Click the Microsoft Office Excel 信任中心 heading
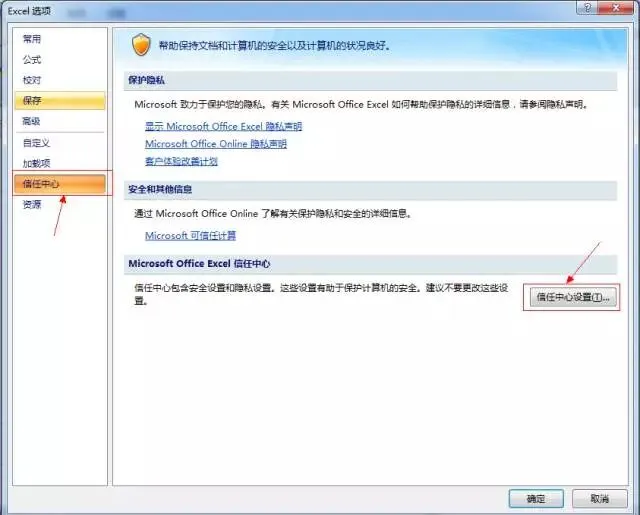 (199, 264)
